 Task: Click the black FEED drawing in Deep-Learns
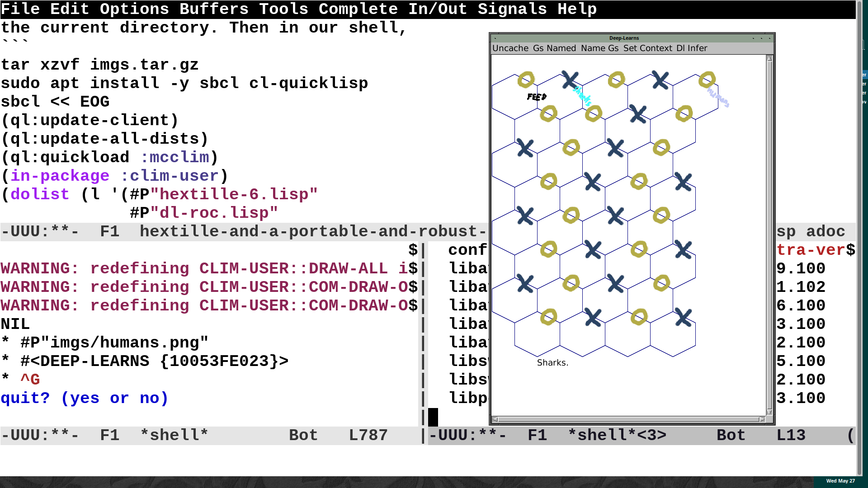tap(537, 97)
